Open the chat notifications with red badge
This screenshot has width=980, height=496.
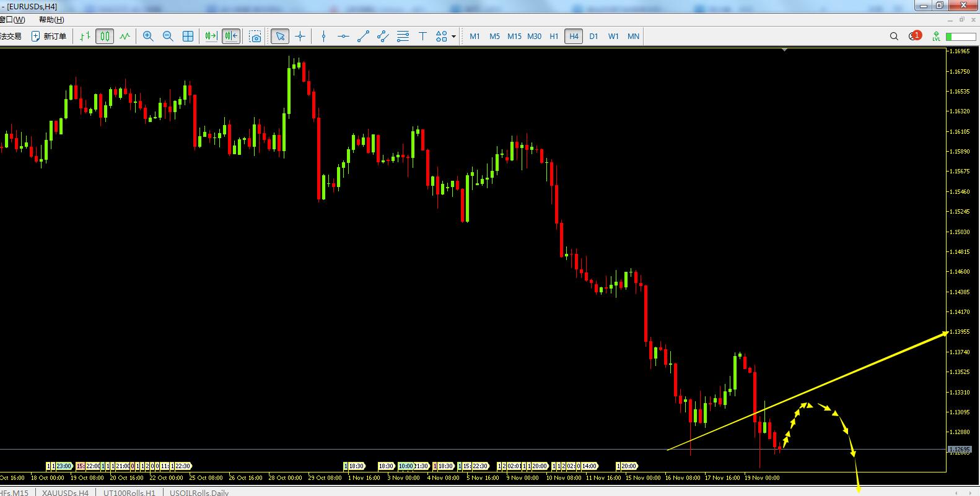coord(915,36)
